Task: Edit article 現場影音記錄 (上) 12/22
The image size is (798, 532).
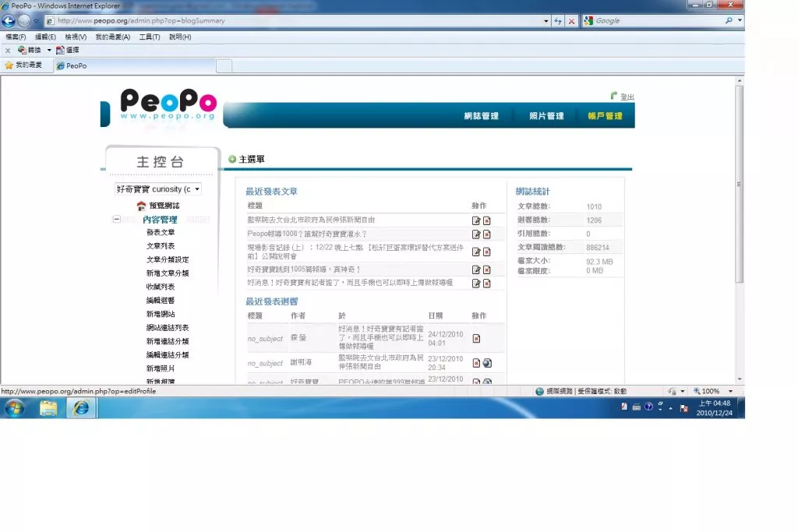Action: tap(476, 252)
